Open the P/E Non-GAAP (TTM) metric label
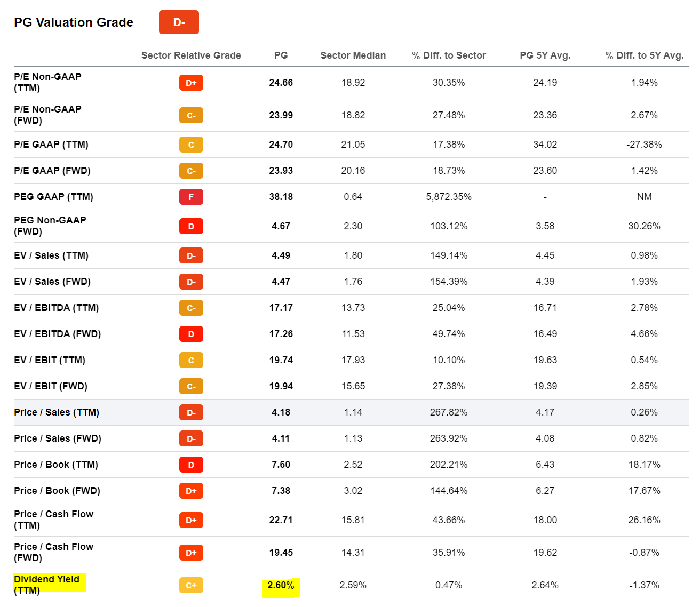Viewport: 700px width, 607px height. [47, 82]
